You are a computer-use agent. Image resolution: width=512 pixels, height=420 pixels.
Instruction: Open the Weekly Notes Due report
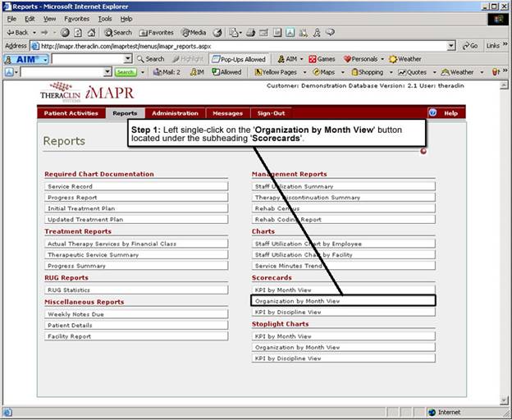coord(136,314)
